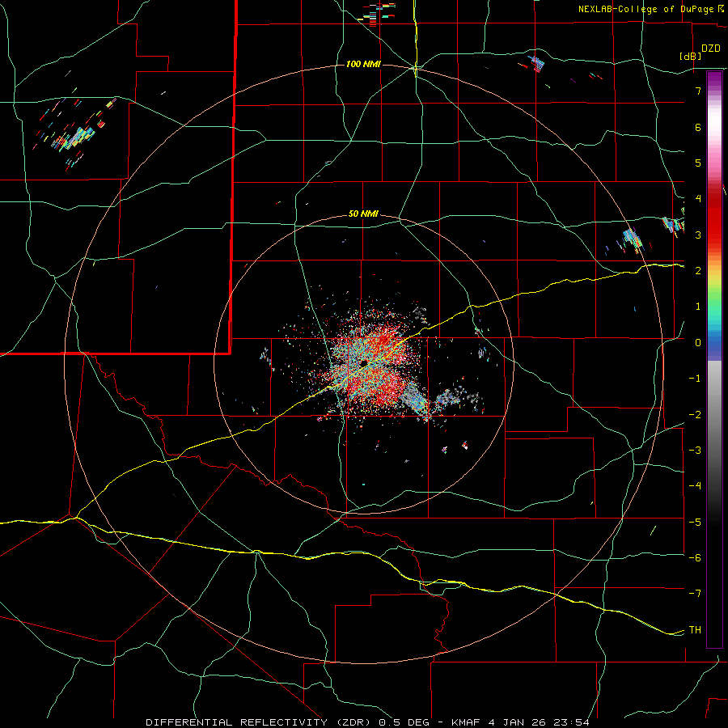Click the 7 value on the color scale
Screen dimensions: 728x728
click(x=698, y=91)
